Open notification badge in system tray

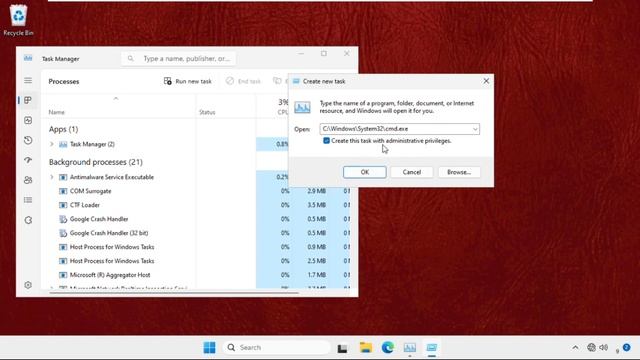coord(627,347)
